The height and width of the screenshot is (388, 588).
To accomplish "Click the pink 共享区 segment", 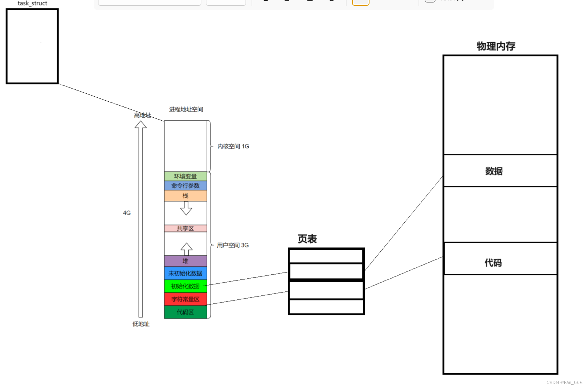I will 185,229.
